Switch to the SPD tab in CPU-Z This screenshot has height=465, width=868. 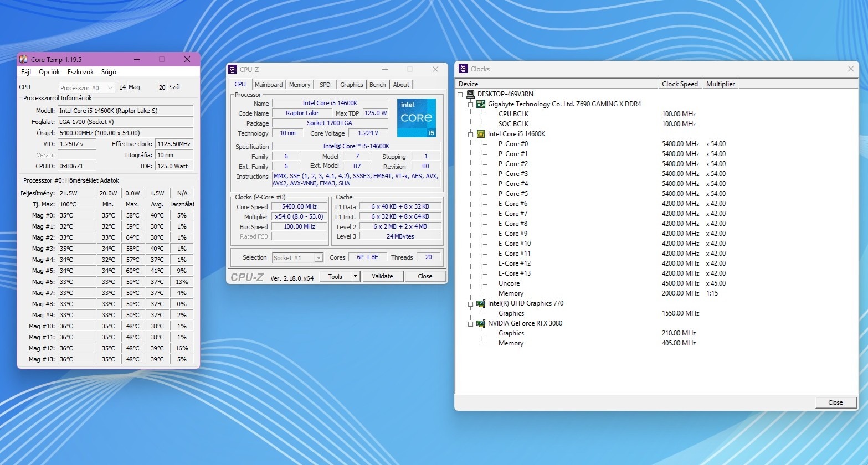(x=325, y=85)
